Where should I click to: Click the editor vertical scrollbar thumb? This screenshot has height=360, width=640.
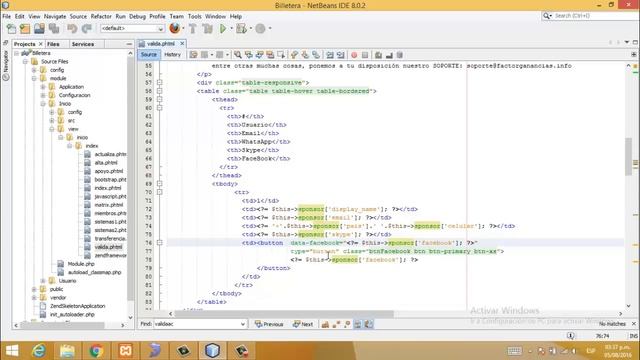click(x=629, y=157)
